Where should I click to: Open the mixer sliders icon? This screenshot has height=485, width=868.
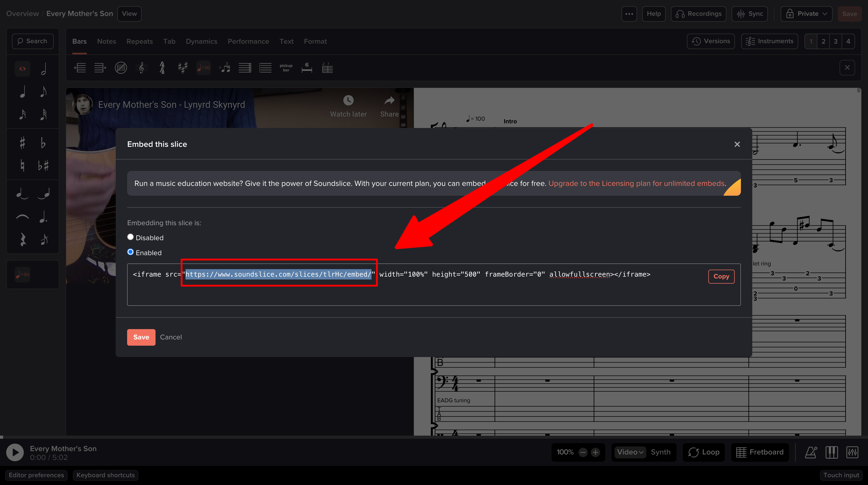pyautogui.click(x=852, y=452)
